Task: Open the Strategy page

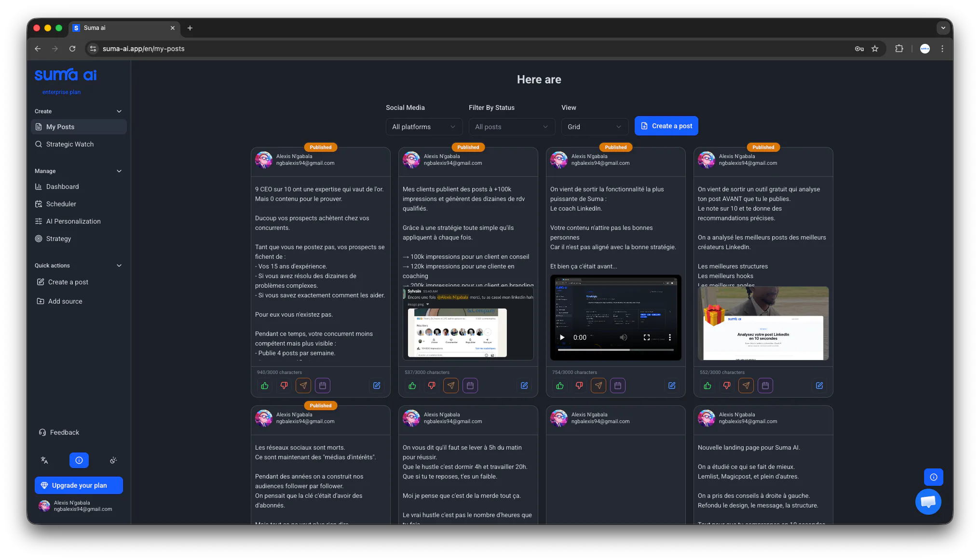Action: click(79, 239)
